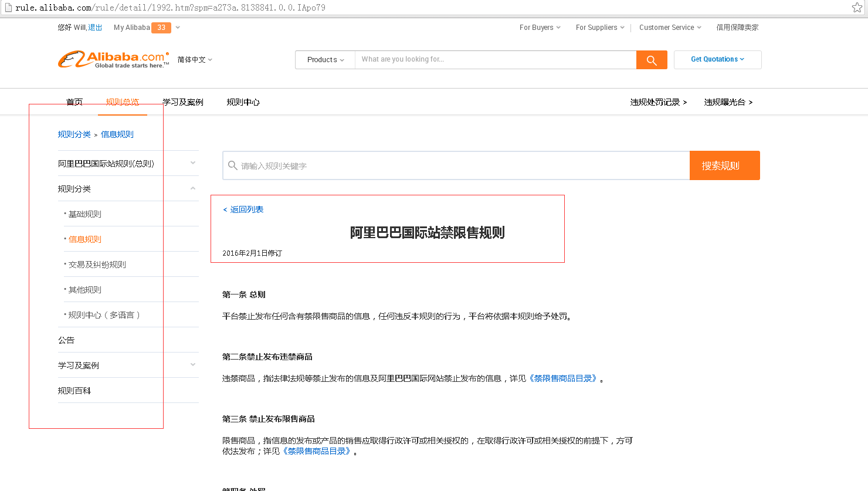Collapse the 规则分类 section chevron
868x491 pixels.
[x=193, y=188]
